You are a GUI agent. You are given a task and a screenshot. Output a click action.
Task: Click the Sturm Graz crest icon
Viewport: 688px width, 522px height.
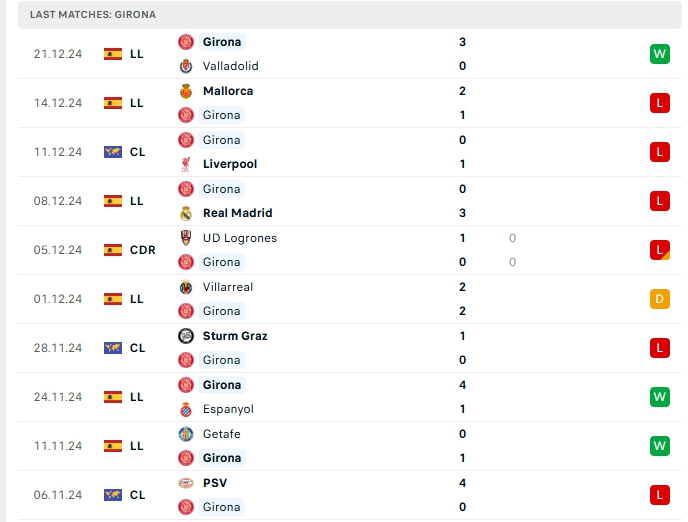pyautogui.click(x=185, y=336)
